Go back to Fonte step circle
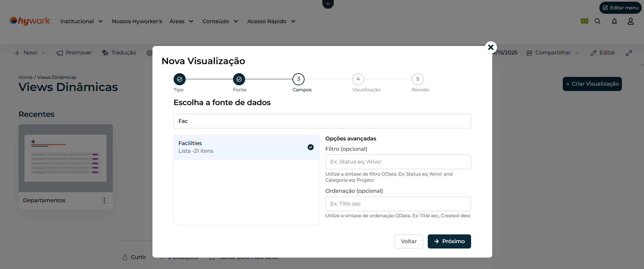644x269 pixels. click(239, 79)
